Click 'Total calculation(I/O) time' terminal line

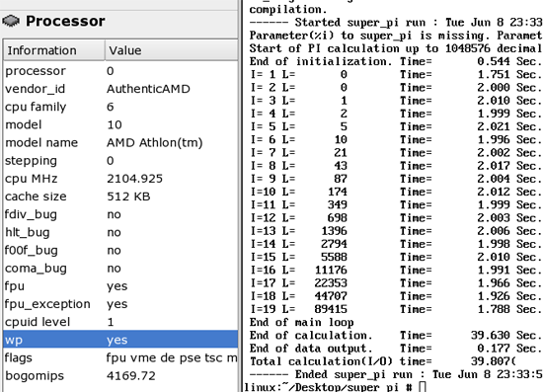coord(383,361)
